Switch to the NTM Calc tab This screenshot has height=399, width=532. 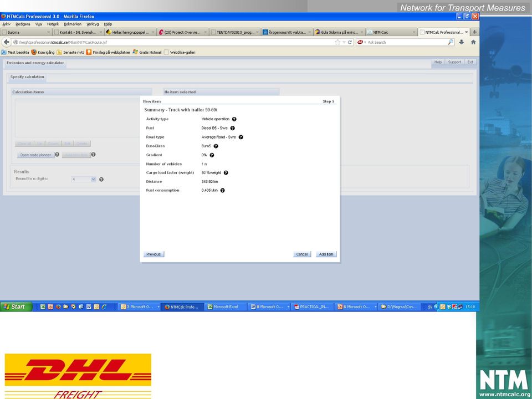[x=392, y=32]
